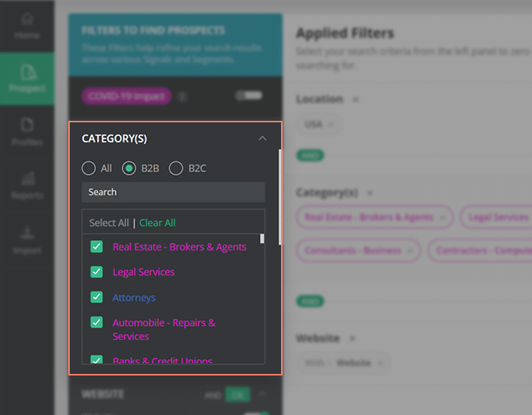
Task: Select the B2C radio button
Action: click(x=175, y=168)
